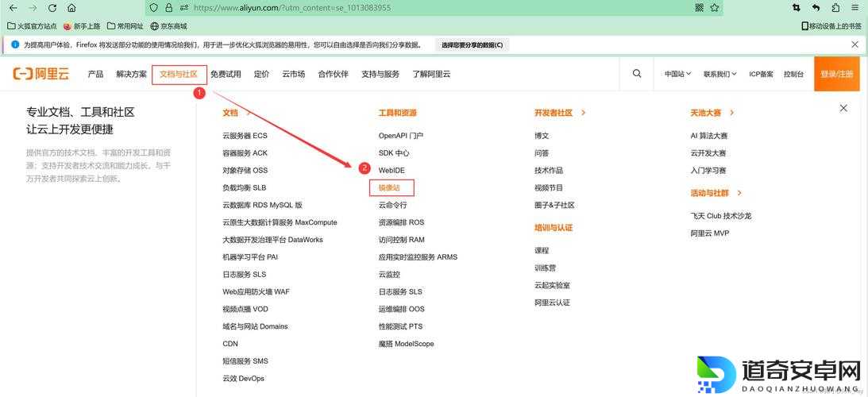Go back with the browser back arrow
This screenshot has width=868, height=397.
click(x=14, y=8)
